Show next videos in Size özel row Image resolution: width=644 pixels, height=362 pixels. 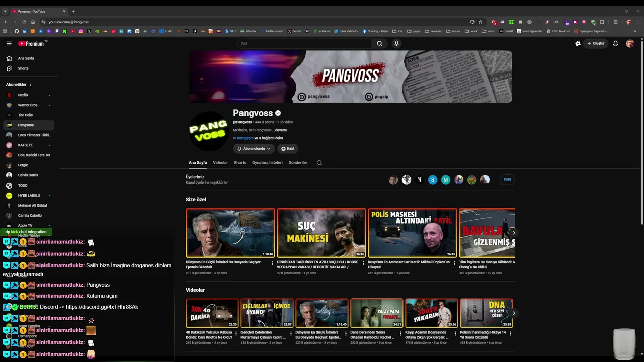(513, 233)
